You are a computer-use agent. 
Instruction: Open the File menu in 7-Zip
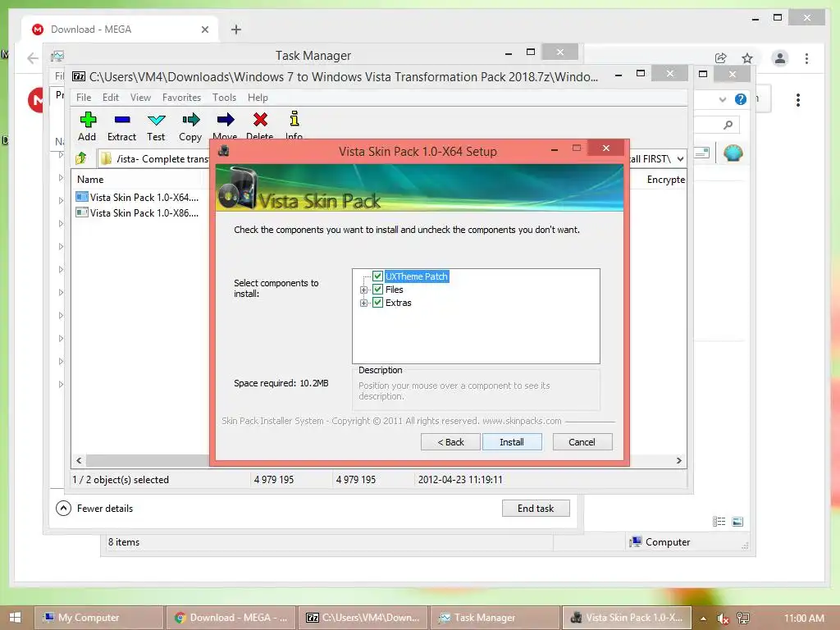pyautogui.click(x=84, y=98)
